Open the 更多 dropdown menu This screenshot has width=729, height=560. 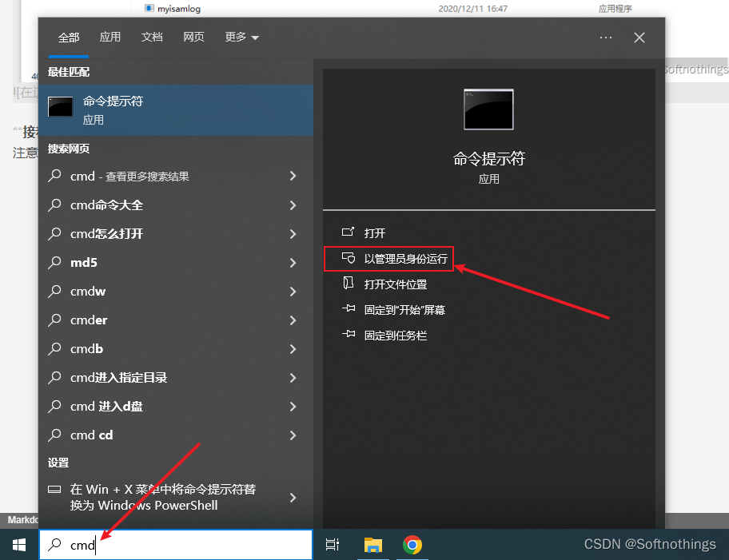[241, 38]
